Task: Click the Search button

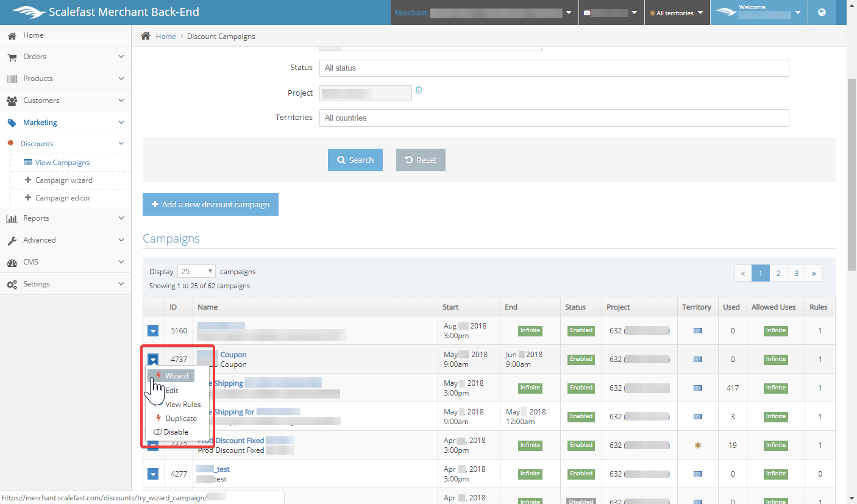Action: pos(355,160)
